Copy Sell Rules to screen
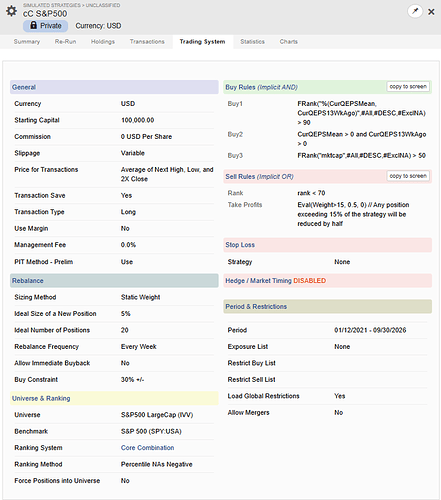The width and height of the screenshot is (441, 500). tap(408, 176)
